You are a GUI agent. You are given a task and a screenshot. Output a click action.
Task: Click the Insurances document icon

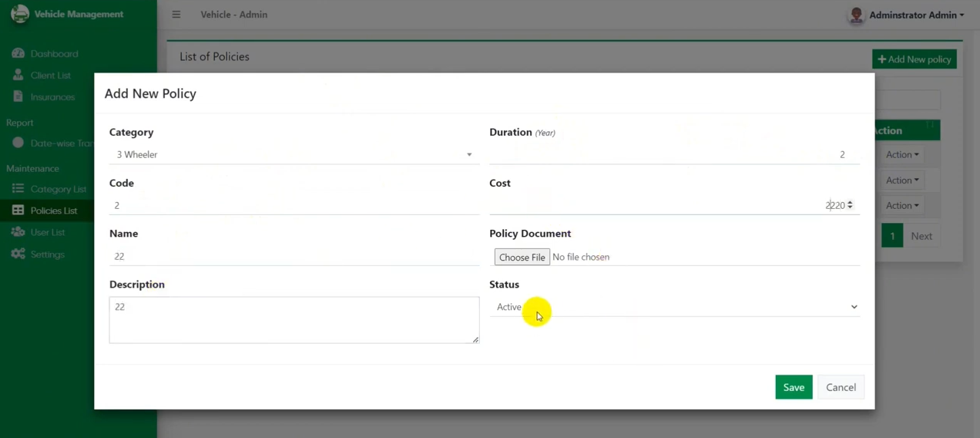[x=18, y=97]
